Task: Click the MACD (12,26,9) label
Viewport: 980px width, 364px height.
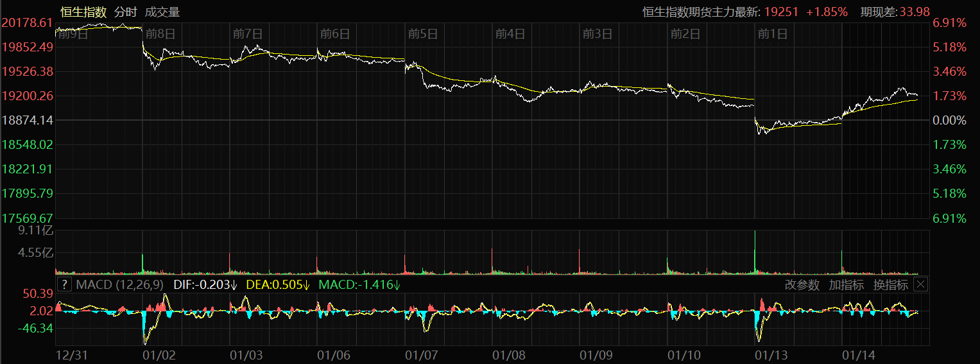Action: [120, 284]
